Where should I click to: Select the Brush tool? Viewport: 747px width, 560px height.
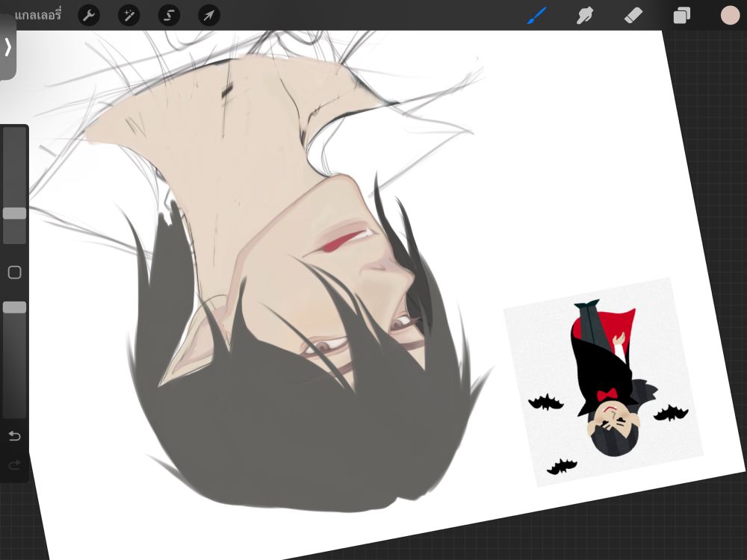pyautogui.click(x=537, y=16)
